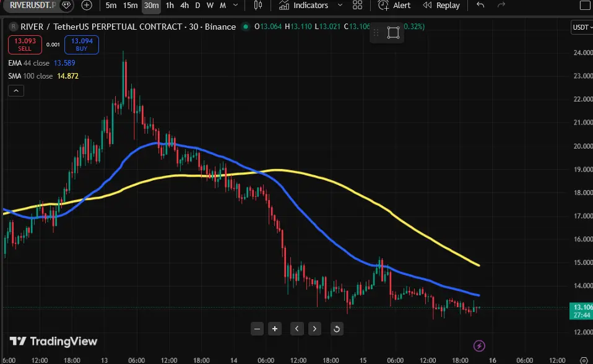Grab the floating toolbar drag handle
This screenshot has width=593, height=364.
pos(376,33)
